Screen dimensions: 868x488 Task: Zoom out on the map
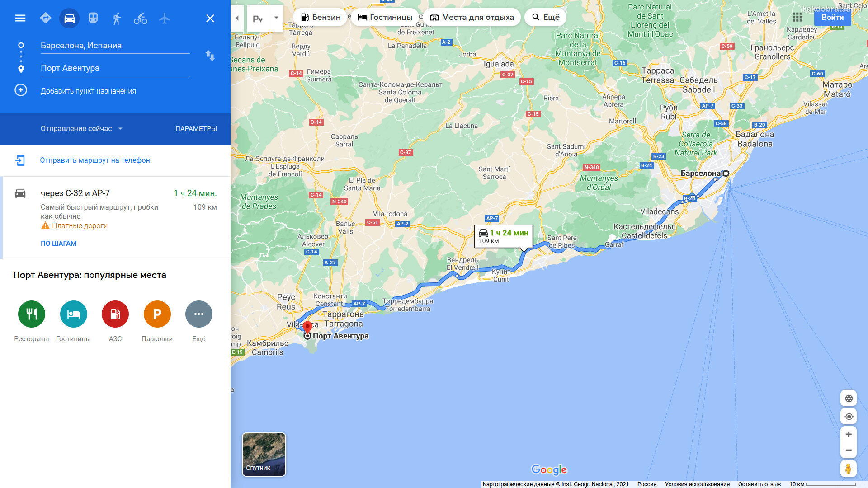click(x=849, y=450)
